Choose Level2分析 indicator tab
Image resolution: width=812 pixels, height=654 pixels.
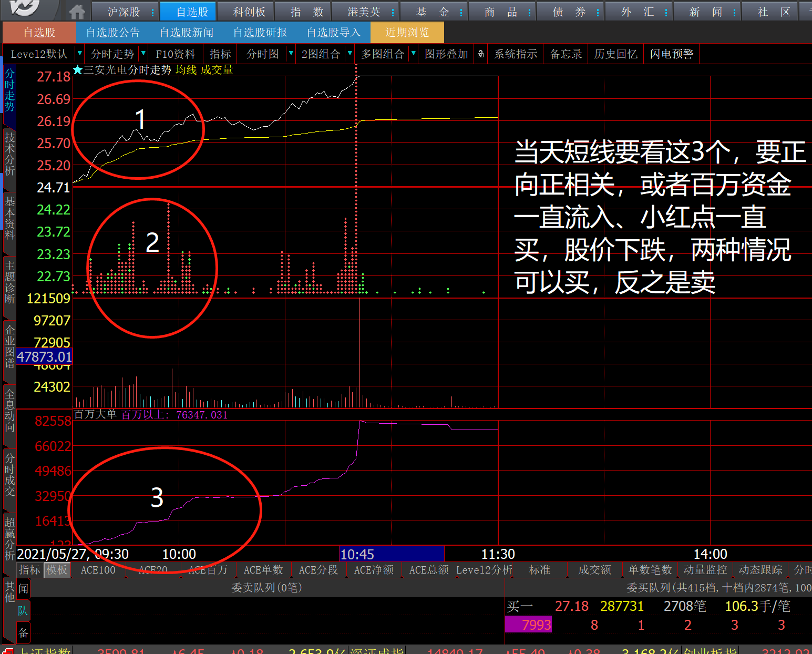pyautogui.click(x=484, y=570)
